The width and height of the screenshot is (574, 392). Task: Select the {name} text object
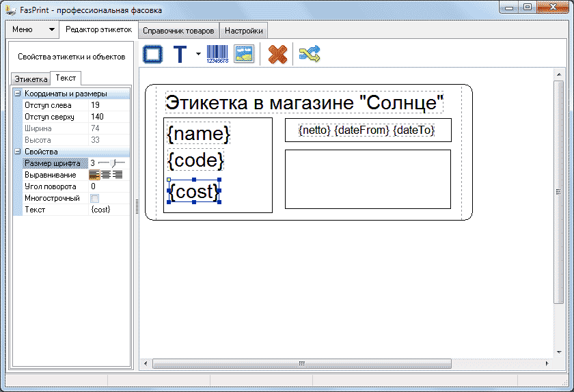[199, 133]
